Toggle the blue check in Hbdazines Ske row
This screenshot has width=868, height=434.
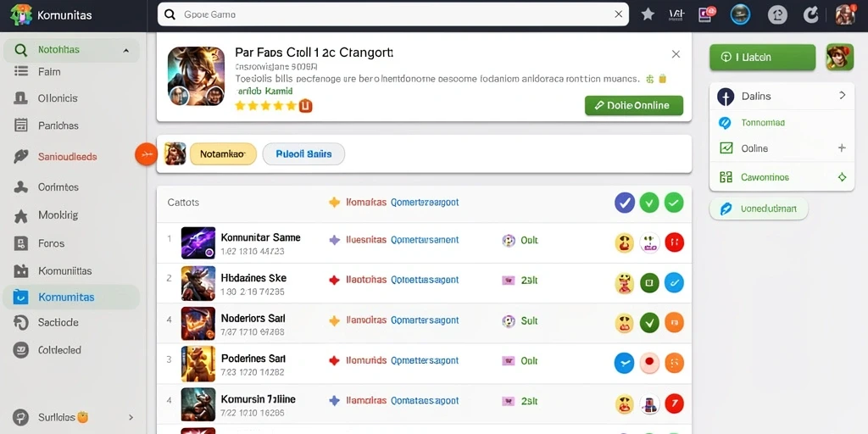[674, 283]
